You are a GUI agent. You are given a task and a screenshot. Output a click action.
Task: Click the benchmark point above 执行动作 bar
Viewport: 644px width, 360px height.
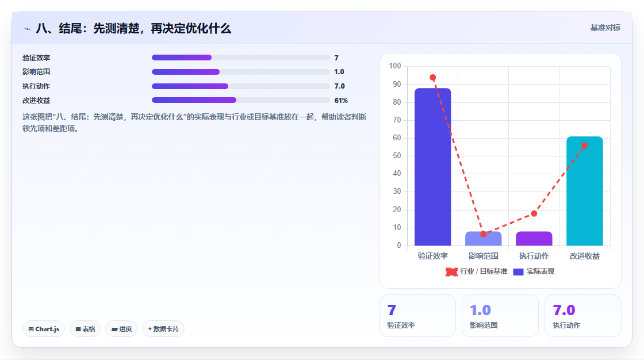click(x=534, y=213)
